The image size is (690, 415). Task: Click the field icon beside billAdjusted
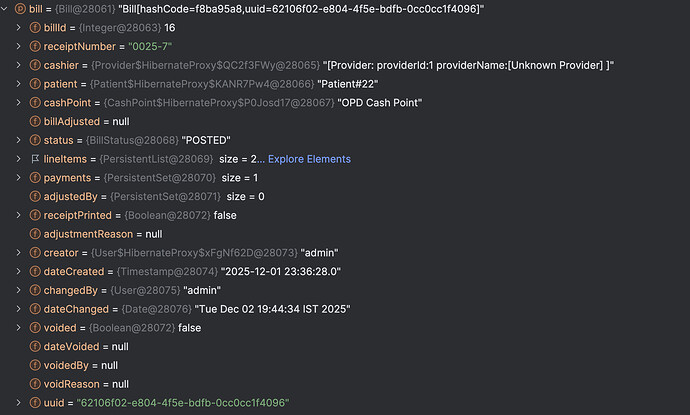click(36, 121)
